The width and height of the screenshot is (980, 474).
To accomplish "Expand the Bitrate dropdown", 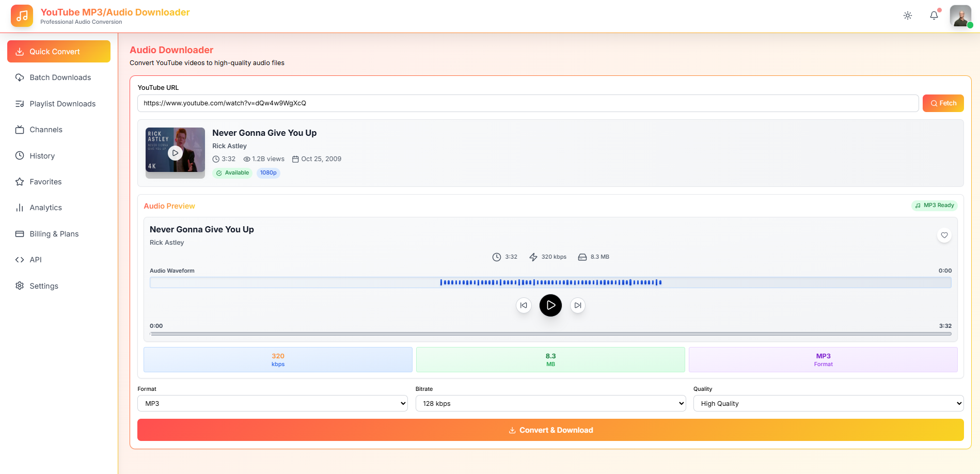I will (550, 403).
